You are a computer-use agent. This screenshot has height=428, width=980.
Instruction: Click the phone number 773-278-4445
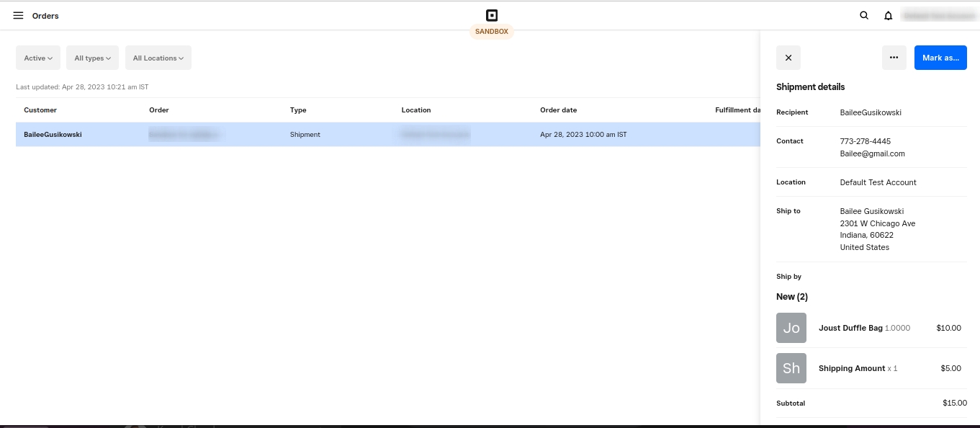coord(865,141)
